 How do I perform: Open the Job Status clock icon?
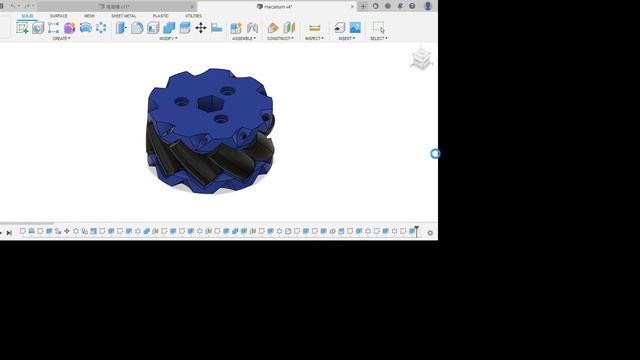click(x=388, y=6)
